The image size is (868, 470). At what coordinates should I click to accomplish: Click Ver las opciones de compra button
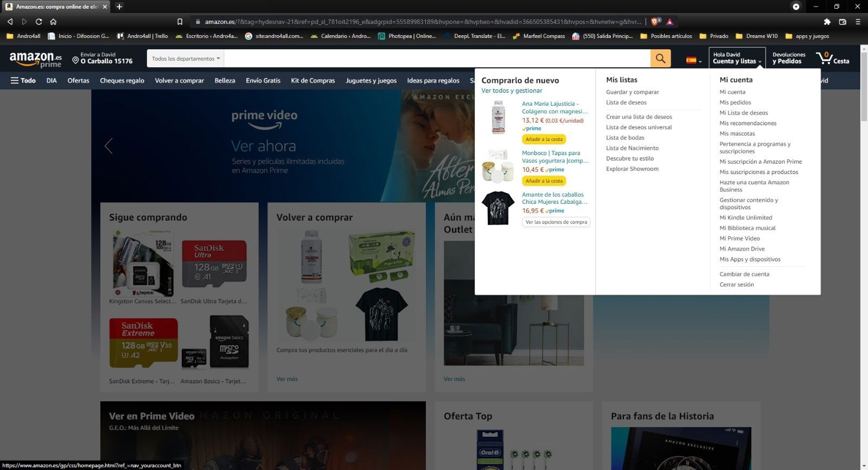click(x=556, y=222)
